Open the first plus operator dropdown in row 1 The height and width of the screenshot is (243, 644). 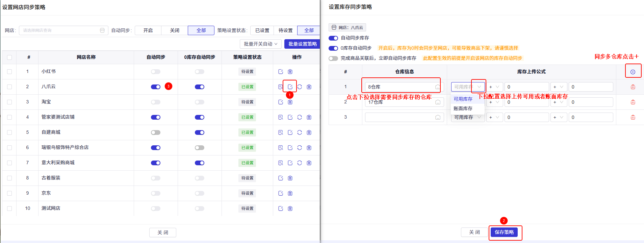[x=495, y=87]
